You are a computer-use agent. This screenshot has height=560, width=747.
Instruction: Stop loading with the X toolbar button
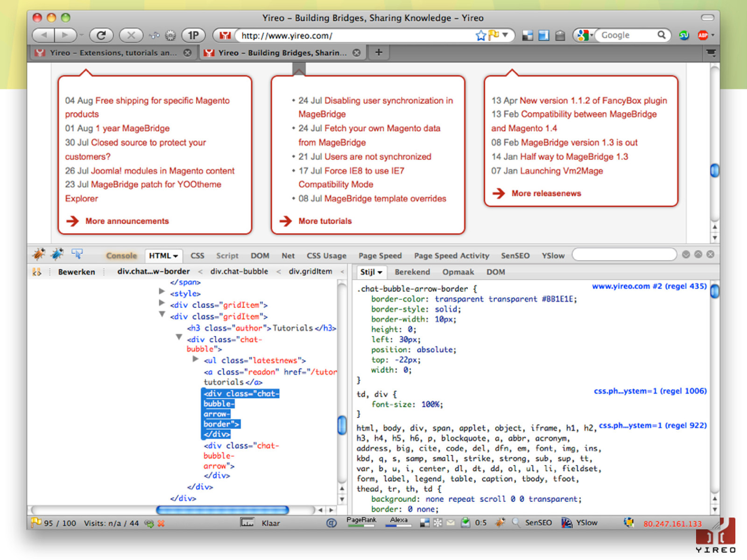click(x=131, y=35)
